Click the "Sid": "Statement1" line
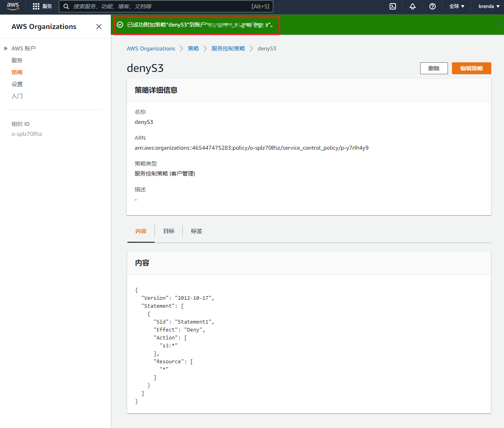 (x=184, y=322)
